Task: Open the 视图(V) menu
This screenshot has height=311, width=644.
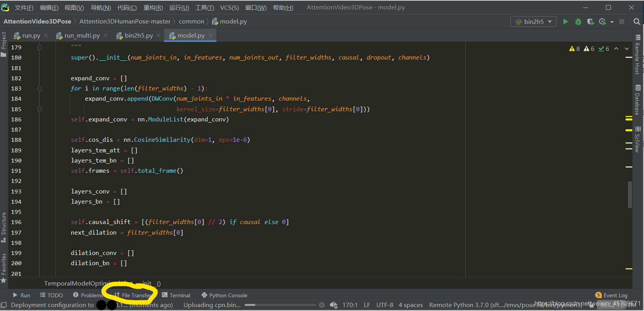Action: (x=74, y=7)
